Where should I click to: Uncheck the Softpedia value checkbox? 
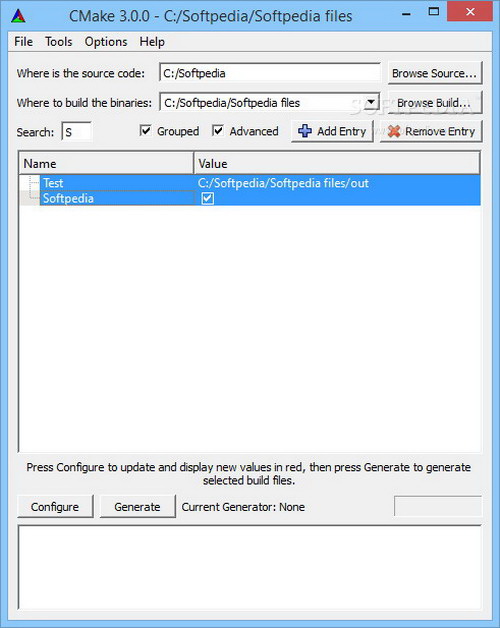pyautogui.click(x=208, y=198)
